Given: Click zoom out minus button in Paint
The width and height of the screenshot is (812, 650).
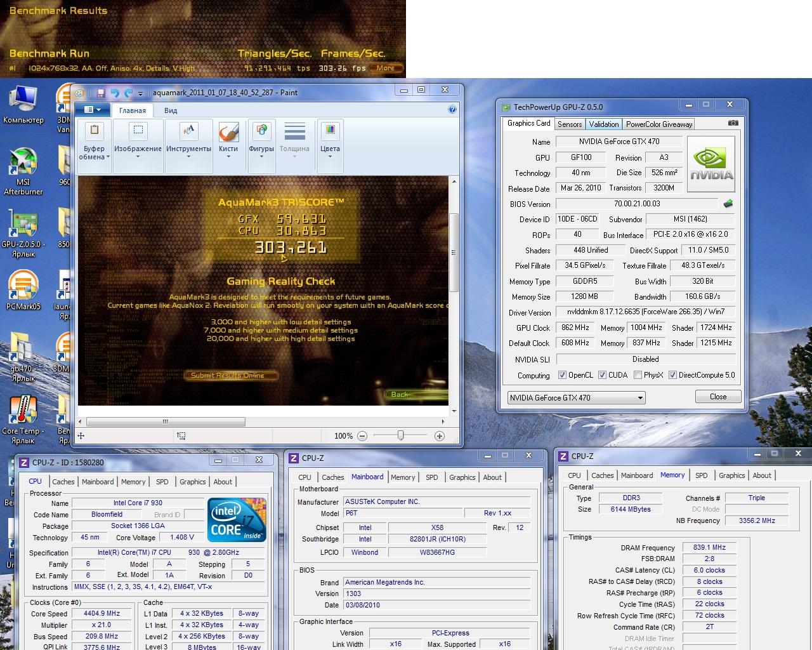Looking at the screenshot, I should [362, 436].
